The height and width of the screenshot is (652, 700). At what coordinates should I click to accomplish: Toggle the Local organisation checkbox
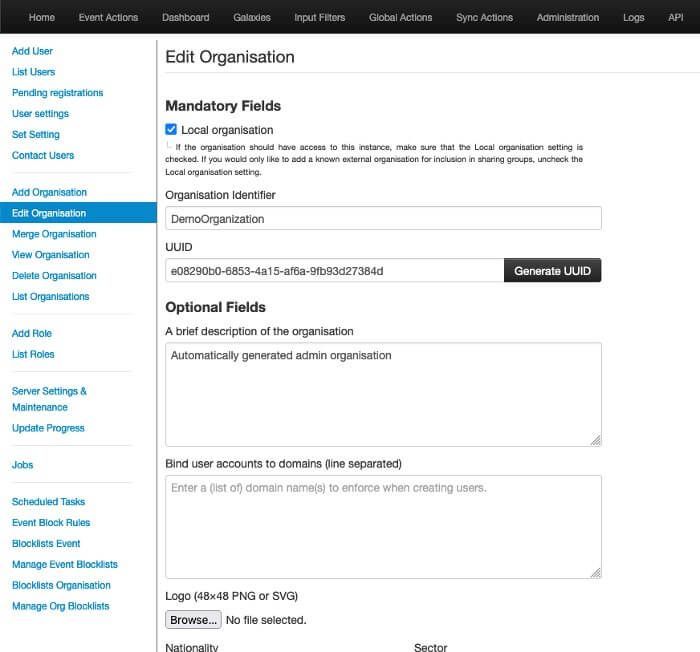click(172, 130)
